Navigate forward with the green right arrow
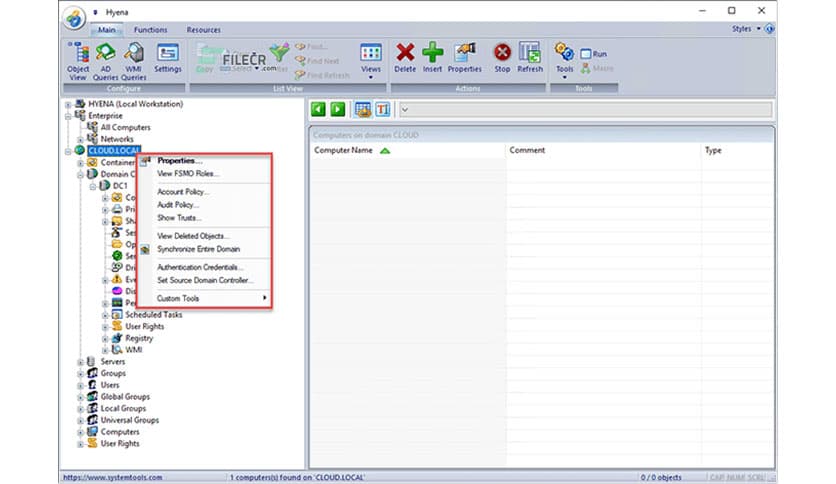This screenshot has width=836, height=484. coord(337,109)
